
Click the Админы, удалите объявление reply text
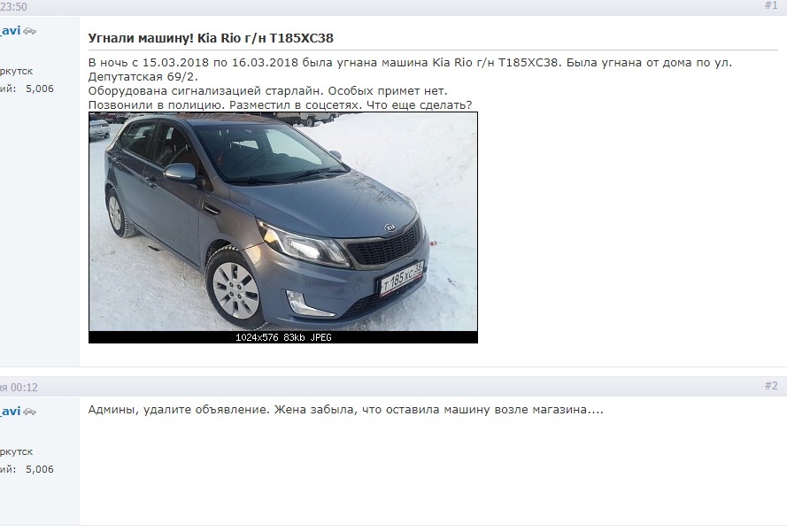346,410
